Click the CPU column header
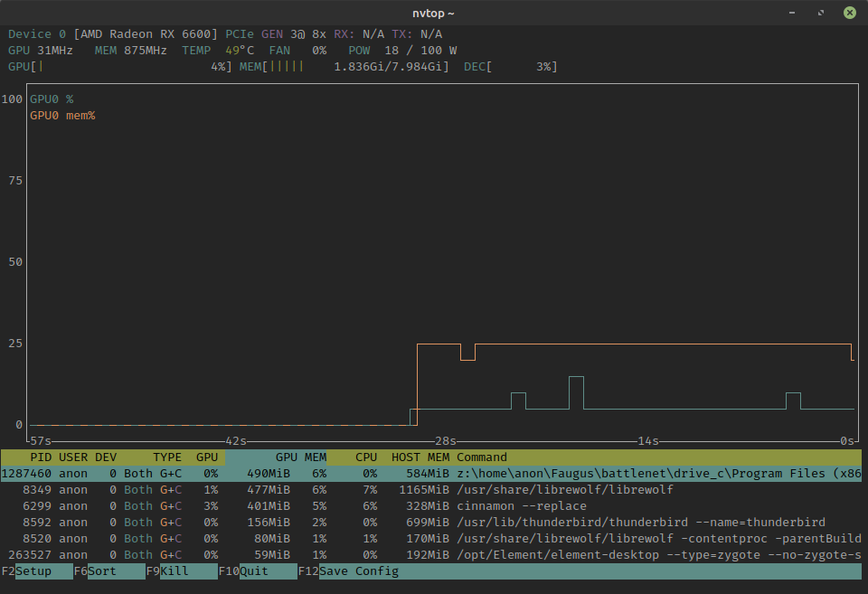Viewport: 868px width, 594px height. click(x=366, y=457)
